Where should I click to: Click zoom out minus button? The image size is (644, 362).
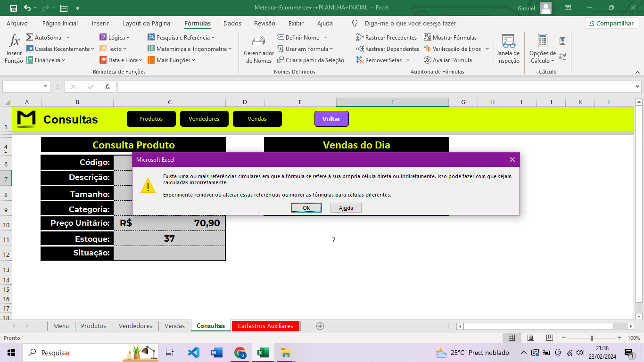[x=563, y=338]
